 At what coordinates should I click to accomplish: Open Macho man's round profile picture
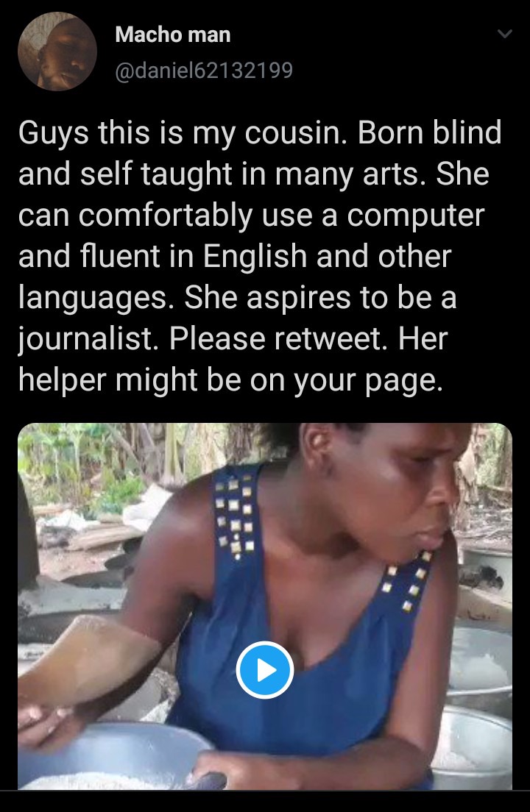57,51
